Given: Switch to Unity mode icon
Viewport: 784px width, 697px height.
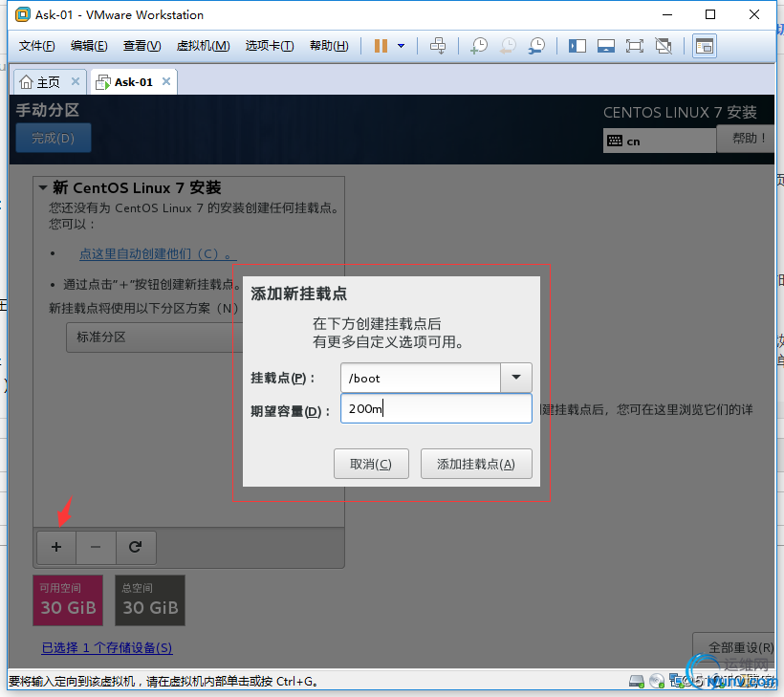Looking at the screenshot, I should point(664,46).
